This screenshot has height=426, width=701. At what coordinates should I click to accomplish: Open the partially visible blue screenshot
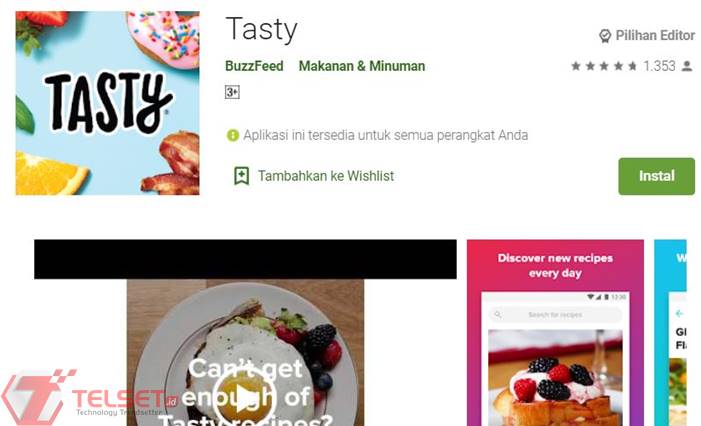(x=670, y=333)
